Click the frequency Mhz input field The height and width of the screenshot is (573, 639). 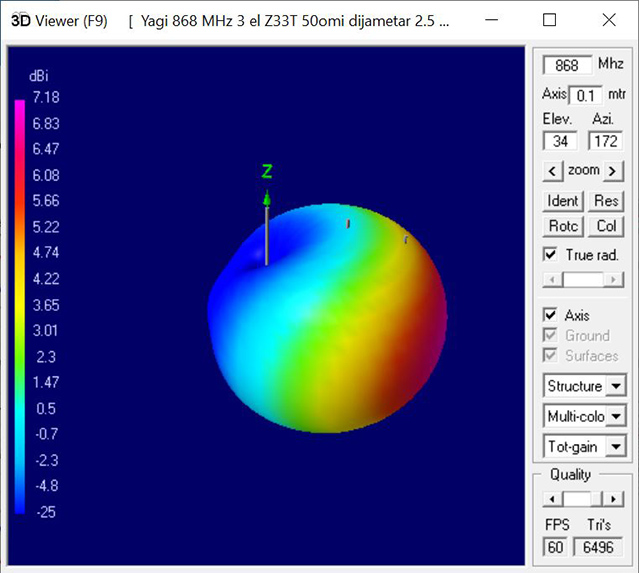567,65
